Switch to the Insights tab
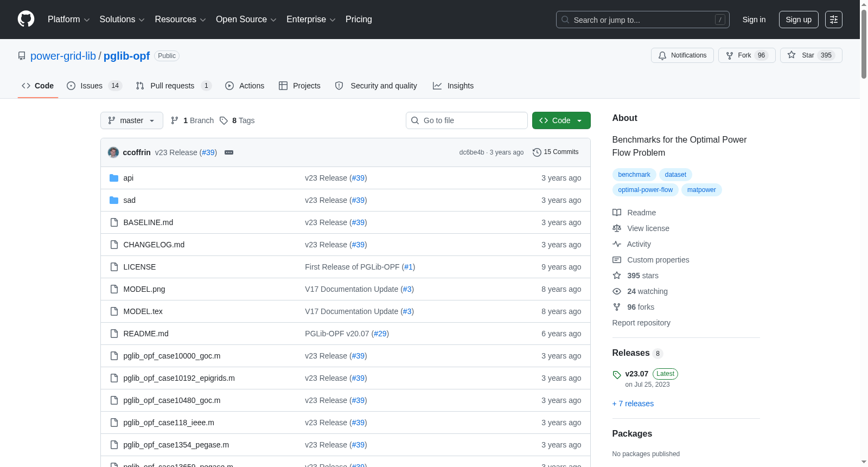868x467 pixels. 453,86
